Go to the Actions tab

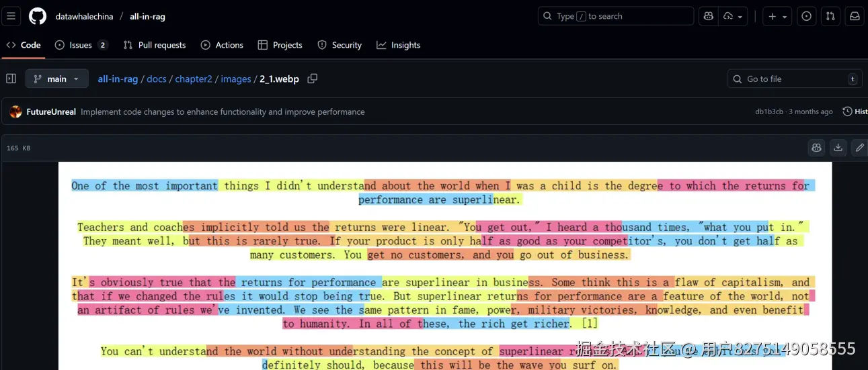click(222, 45)
